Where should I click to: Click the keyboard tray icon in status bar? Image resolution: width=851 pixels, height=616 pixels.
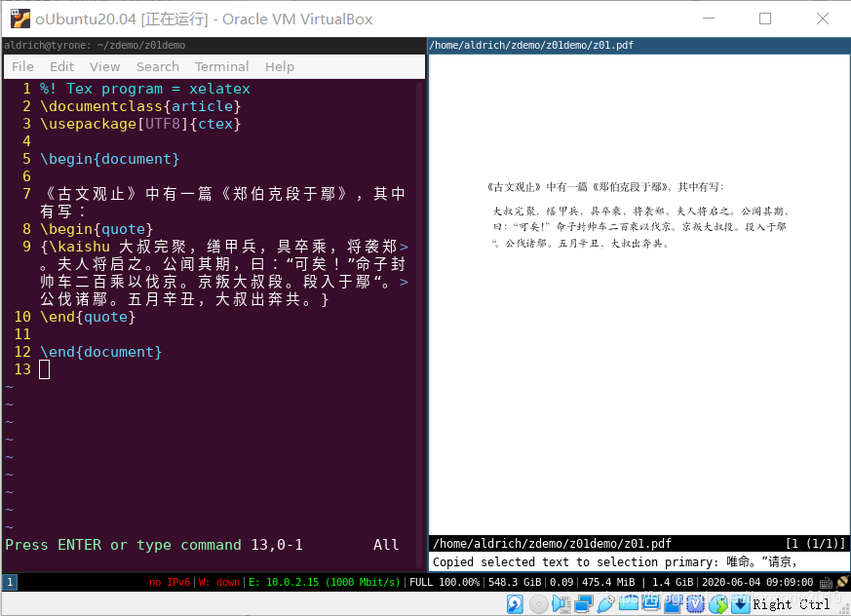pos(826,583)
